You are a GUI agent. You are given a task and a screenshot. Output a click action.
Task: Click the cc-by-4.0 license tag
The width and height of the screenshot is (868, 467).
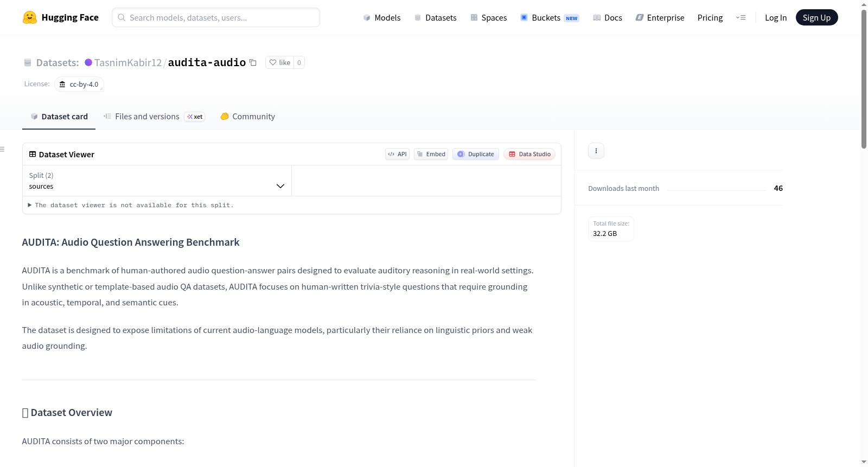pyautogui.click(x=79, y=84)
